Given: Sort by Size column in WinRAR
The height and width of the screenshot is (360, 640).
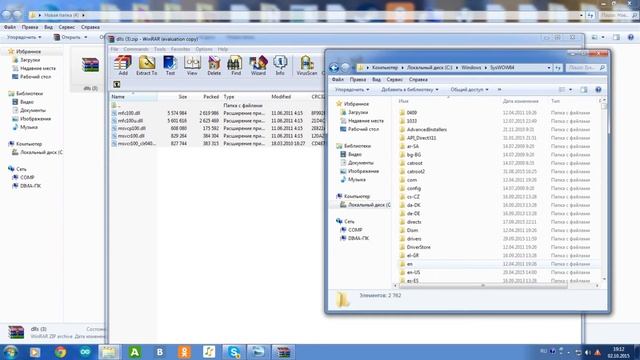Looking at the screenshot, I should (173, 97).
